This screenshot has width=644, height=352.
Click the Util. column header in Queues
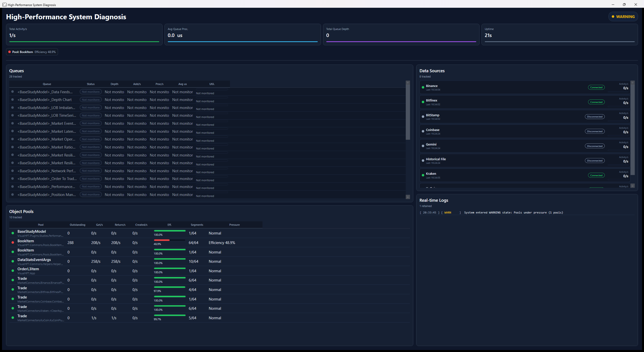tap(212, 84)
